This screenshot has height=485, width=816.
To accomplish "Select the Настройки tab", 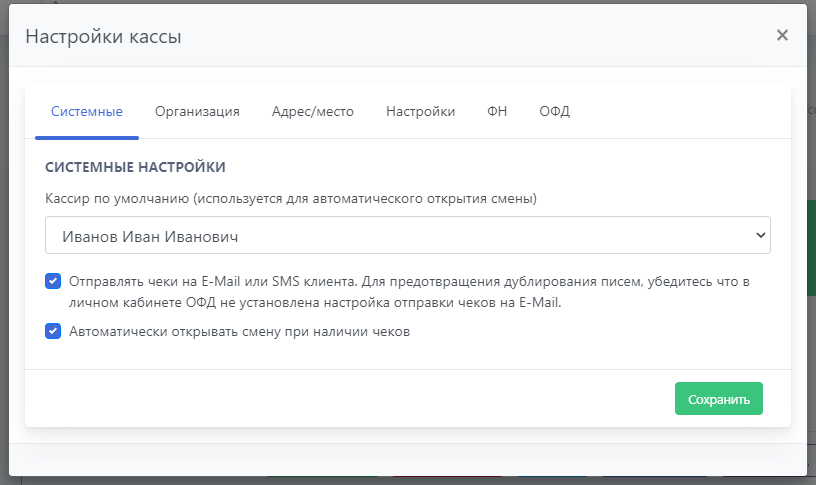I will tap(421, 112).
